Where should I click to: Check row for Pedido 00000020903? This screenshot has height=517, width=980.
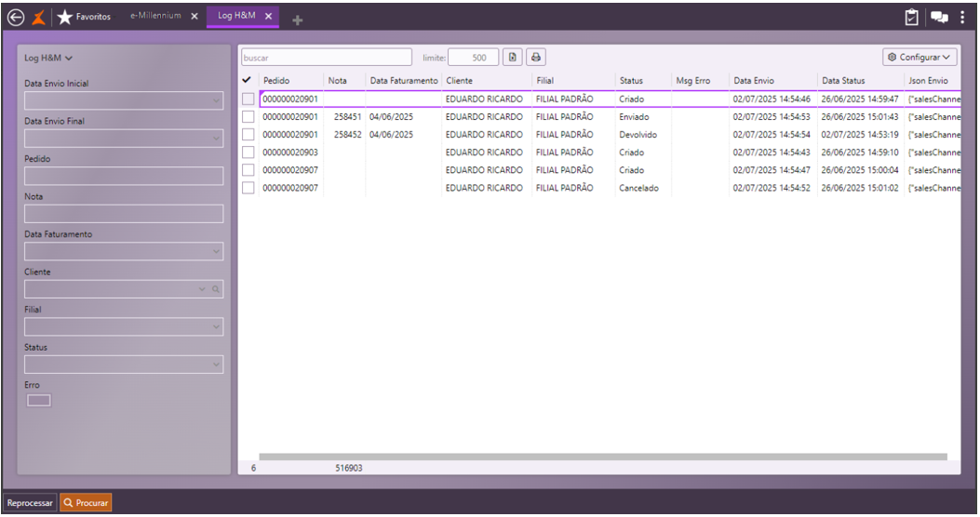248,152
